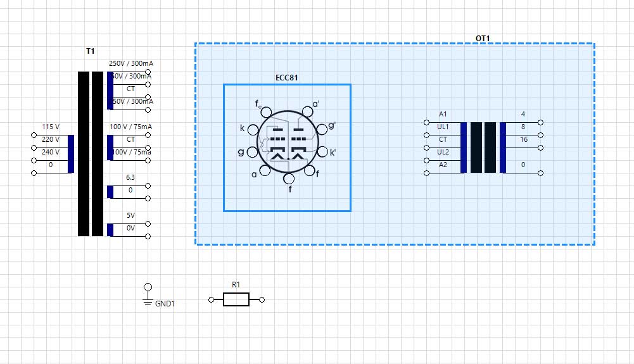Select the UL1 tap terminal on OT1

click(x=426, y=135)
